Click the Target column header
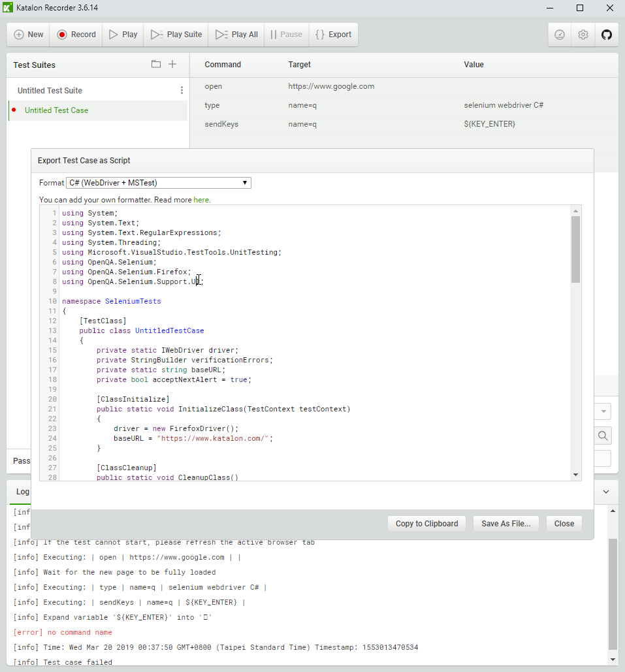This screenshot has width=625, height=672. [299, 65]
